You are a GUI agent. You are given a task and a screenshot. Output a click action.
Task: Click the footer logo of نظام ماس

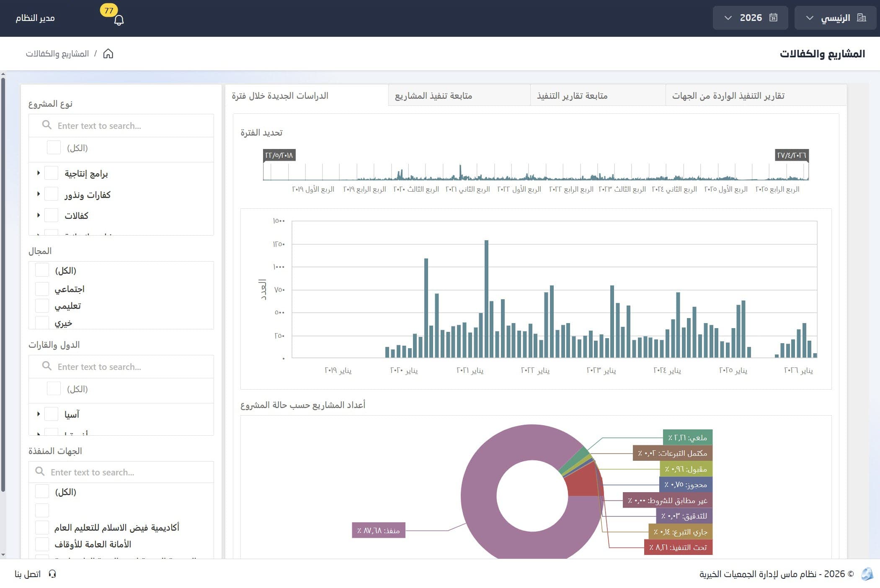(867, 574)
